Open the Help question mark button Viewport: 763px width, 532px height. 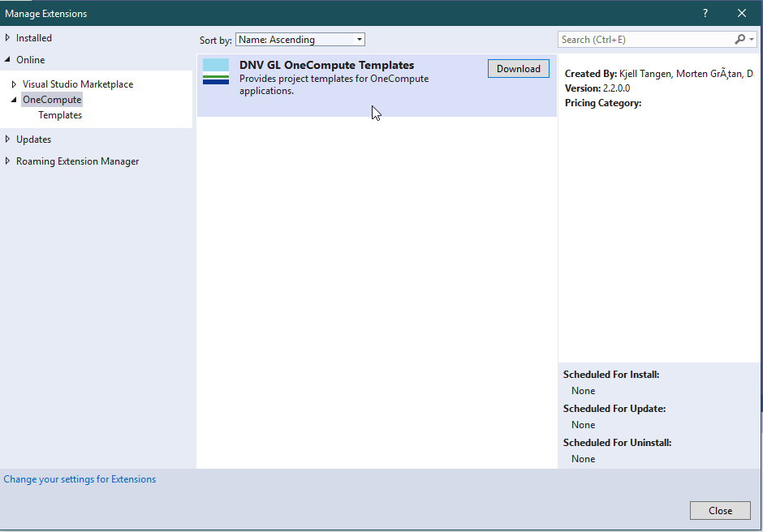point(705,13)
